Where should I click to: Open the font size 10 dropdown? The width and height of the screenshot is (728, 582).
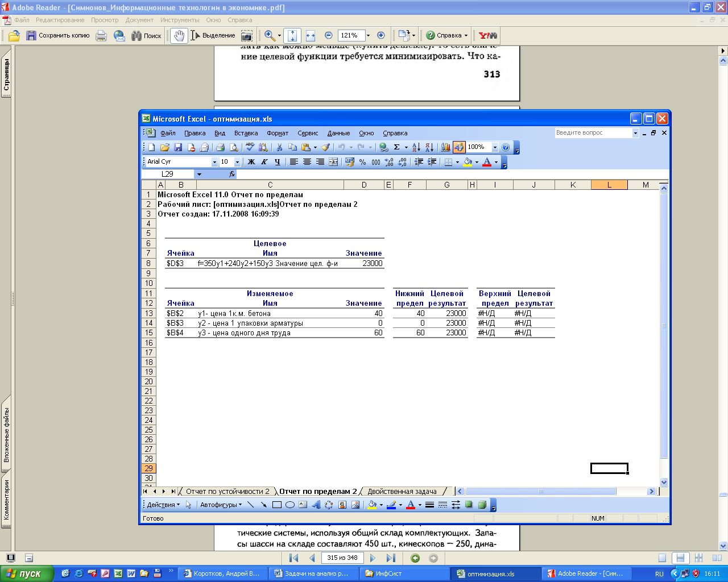click(x=237, y=162)
